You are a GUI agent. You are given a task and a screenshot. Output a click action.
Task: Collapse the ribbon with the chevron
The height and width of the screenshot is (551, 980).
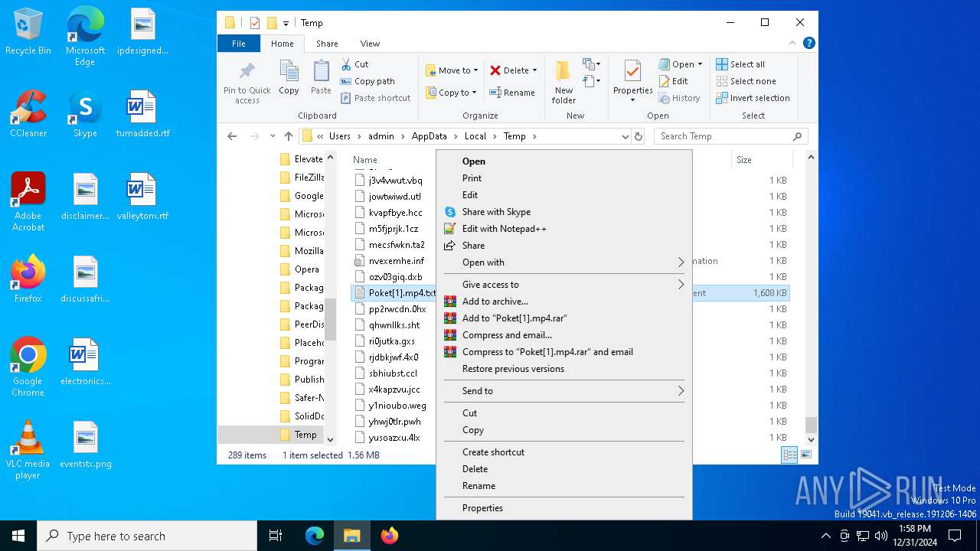[x=793, y=44]
